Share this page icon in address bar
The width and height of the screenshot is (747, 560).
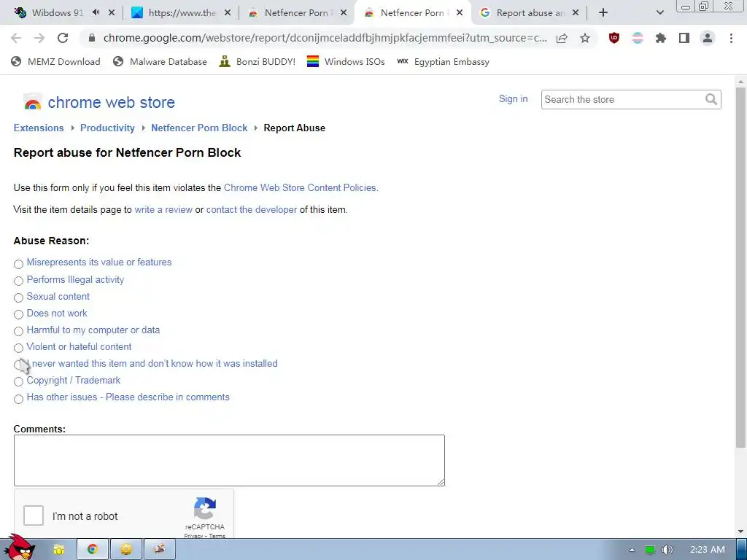click(562, 38)
